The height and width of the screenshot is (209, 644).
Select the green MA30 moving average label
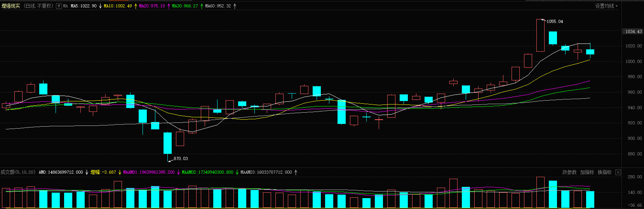click(x=185, y=6)
